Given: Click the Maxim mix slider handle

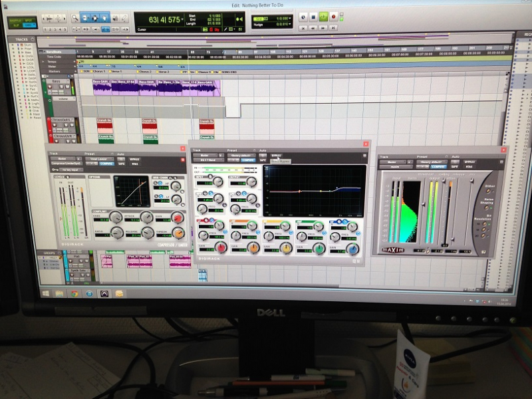Looking at the screenshot, I should pos(471,181).
